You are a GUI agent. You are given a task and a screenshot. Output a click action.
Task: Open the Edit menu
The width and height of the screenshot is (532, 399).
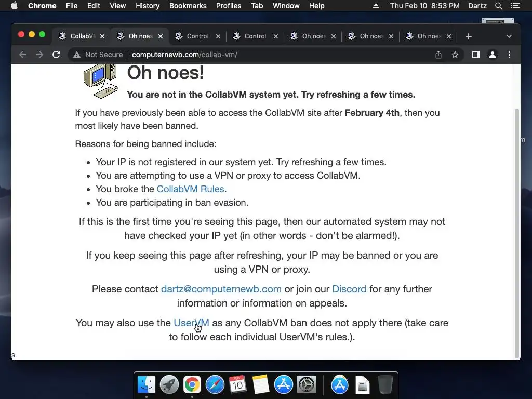click(x=94, y=6)
